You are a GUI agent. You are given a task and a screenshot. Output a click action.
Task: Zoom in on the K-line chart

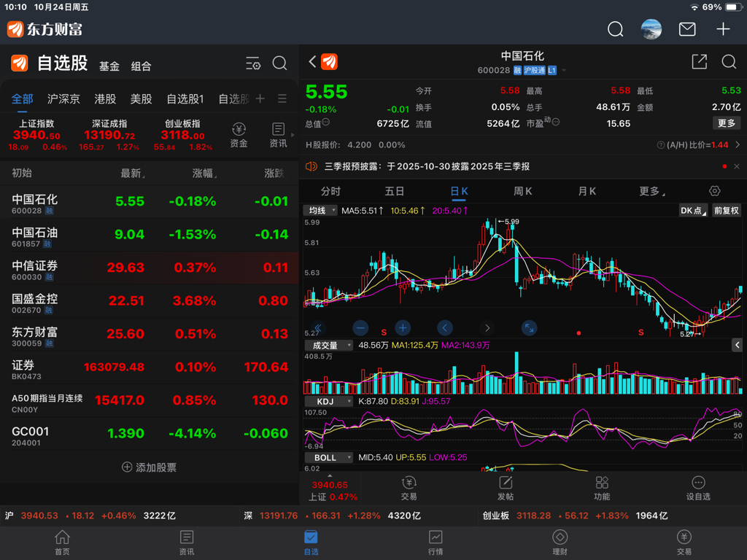pyautogui.click(x=403, y=328)
